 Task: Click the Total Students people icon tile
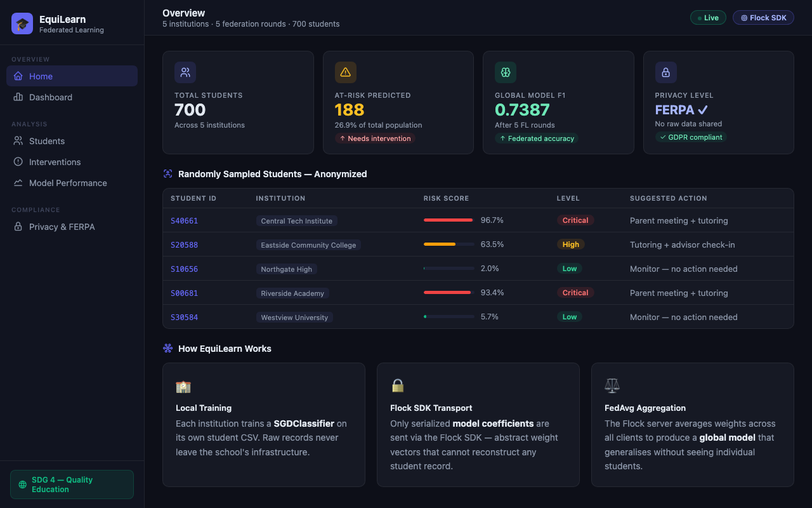[185, 72]
